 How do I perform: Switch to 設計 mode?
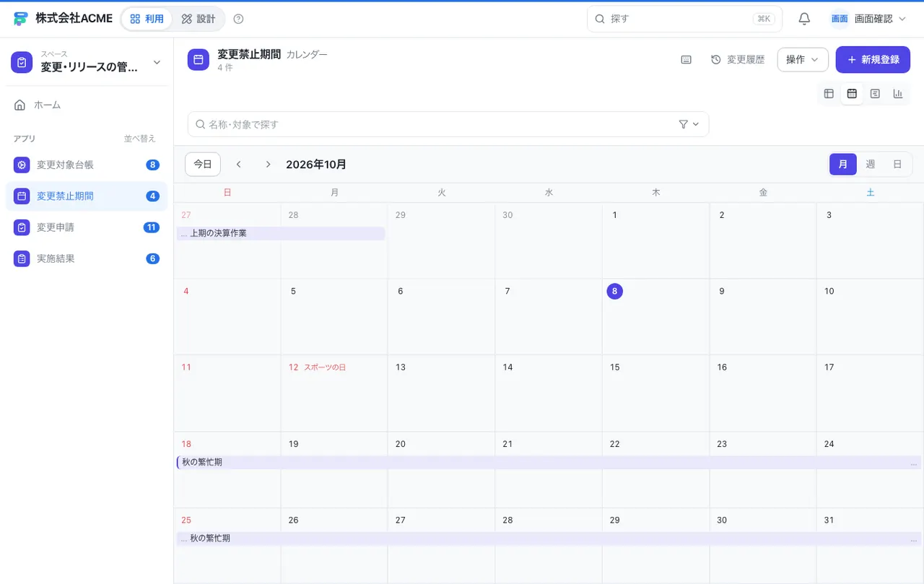tap(199, 19)
